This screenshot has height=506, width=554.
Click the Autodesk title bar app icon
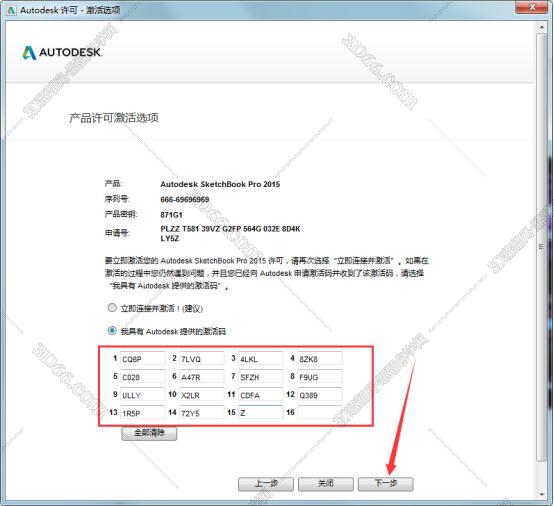pos(11,10)
